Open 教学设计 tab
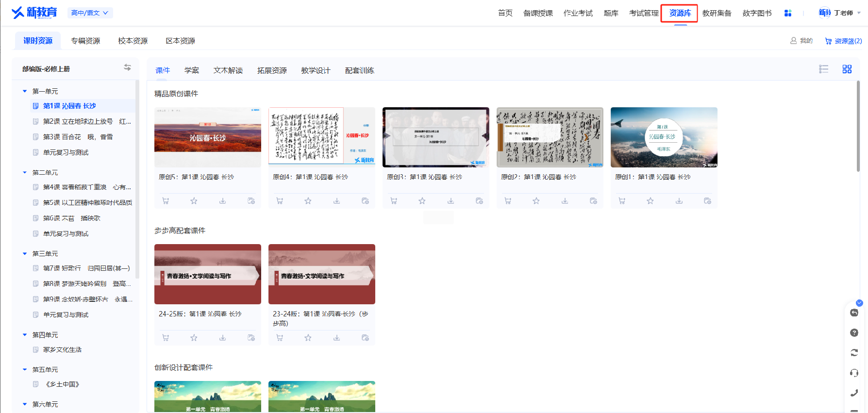Screen dimensions: 868x413 click(x=316, y=70)
